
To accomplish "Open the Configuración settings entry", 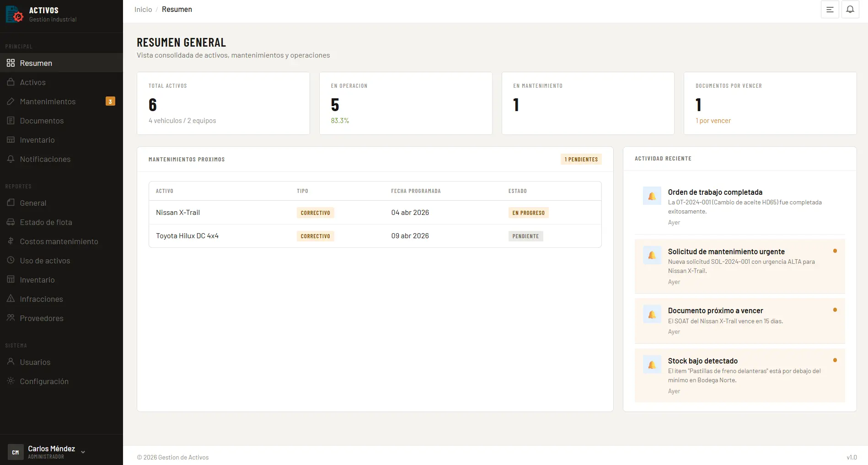I will (44, 381).
